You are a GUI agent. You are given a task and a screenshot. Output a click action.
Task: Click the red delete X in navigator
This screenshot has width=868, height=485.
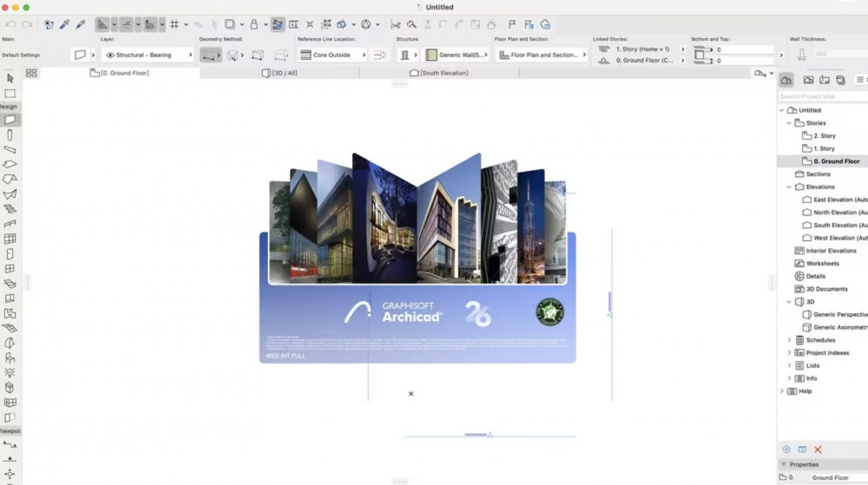[818, 449]
